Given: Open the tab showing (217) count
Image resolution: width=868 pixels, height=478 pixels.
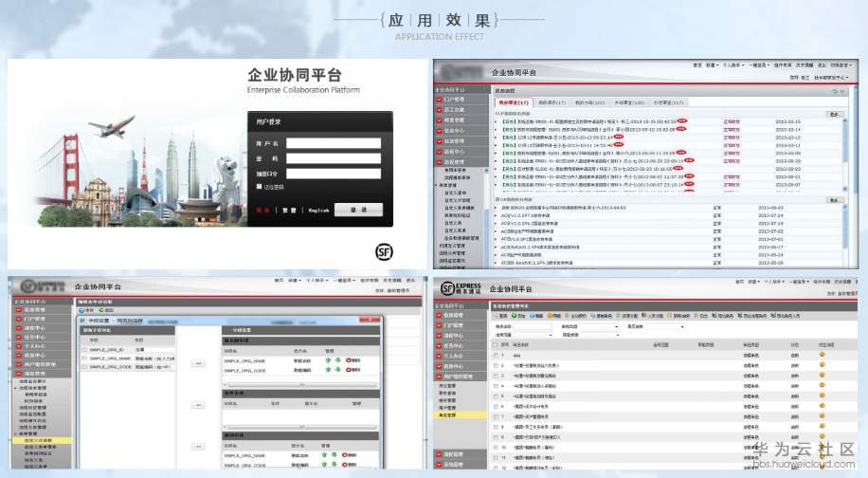Looking at the screenshot, I should 668,102.
